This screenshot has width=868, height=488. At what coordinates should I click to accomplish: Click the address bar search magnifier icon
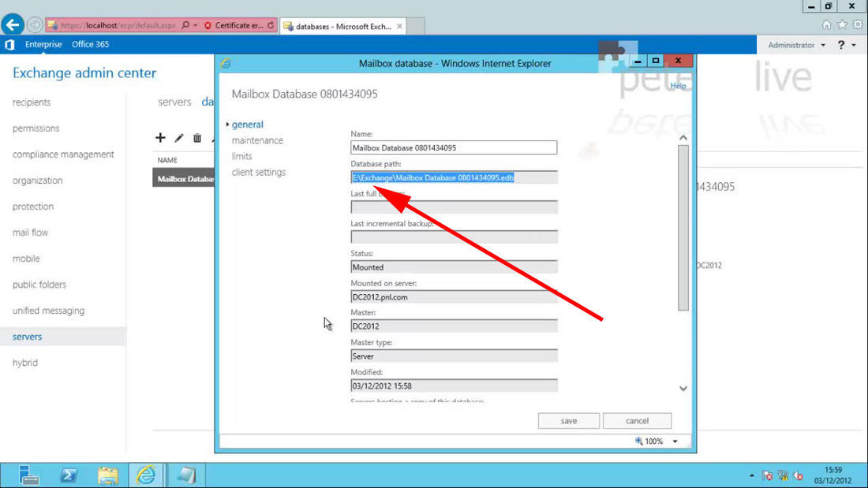(x=185, y=25)
